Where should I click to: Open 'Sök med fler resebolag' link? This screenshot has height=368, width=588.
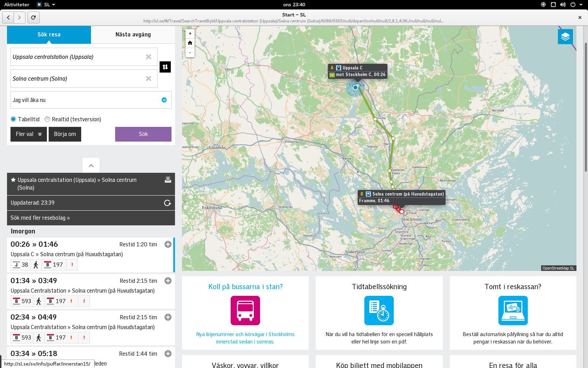[40, 218]
